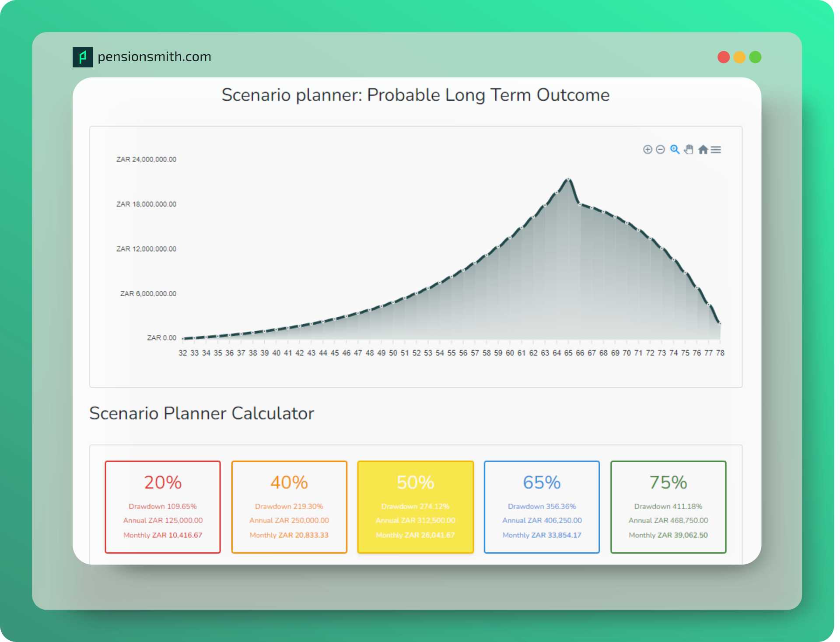Click Monthly ZAR 10,416.67 text
Screen dimensions: 840x642
pyautogui.click(x=163, y=535)
